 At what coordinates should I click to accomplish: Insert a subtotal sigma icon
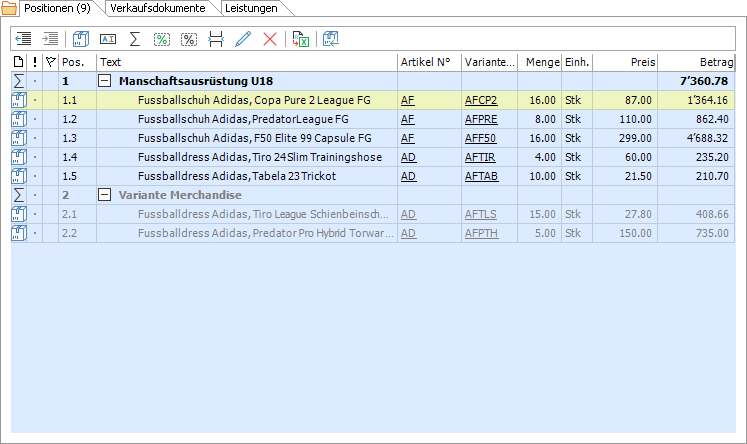point(135,39)
